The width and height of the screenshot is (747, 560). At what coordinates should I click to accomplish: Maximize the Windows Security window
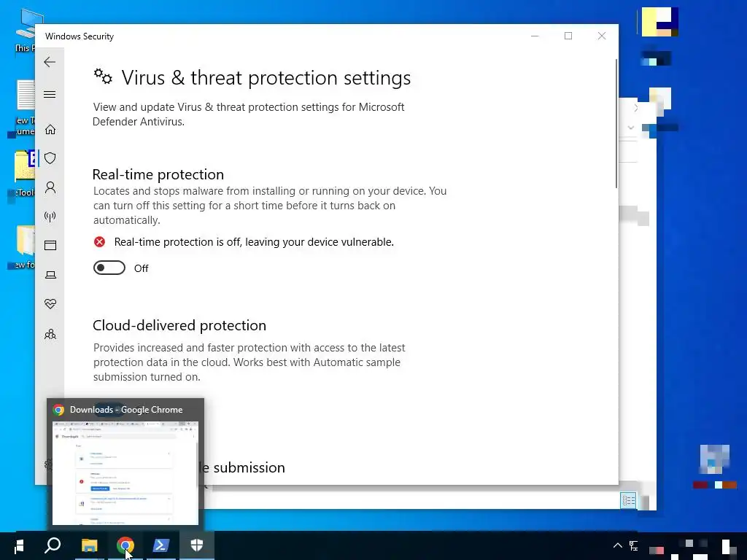pyautogui.click(x=568, y=36)
